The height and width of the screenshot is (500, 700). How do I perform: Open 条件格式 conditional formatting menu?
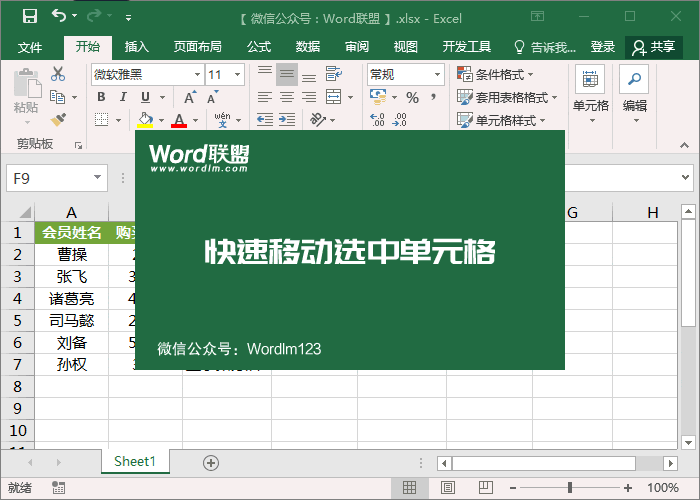(x=495, y=75)
